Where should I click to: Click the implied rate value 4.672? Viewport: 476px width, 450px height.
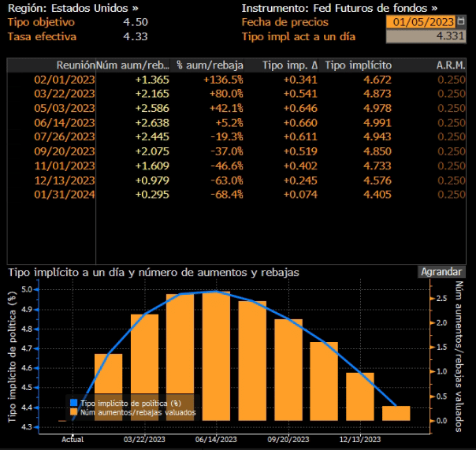[x=377, y=80]
